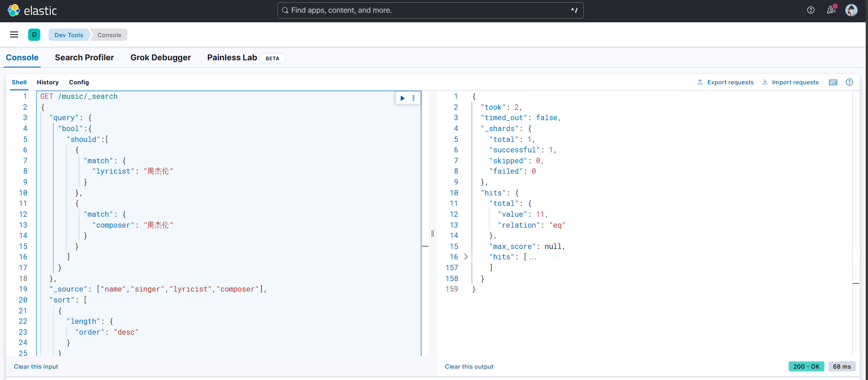
Task: Open the Grok Debugger tab
Action: tap(161, 58)
